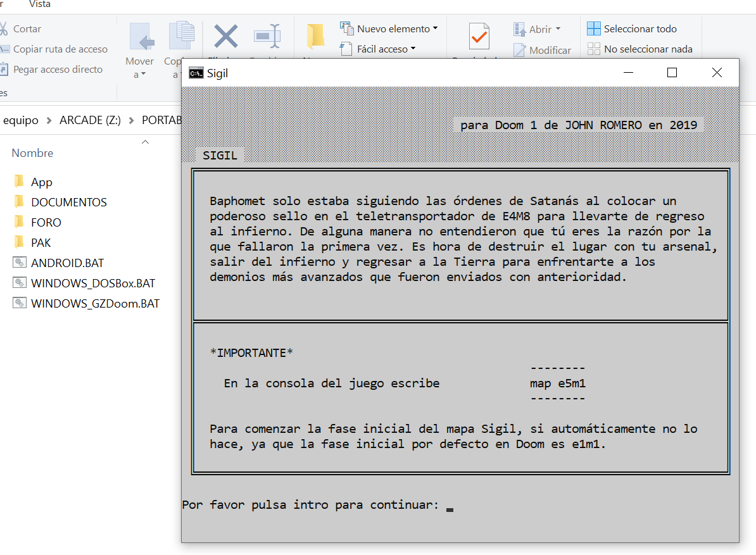756x555 pixels.
Task: Select the DOCUMENTOS folder
Action: click(x=69, y=203)
